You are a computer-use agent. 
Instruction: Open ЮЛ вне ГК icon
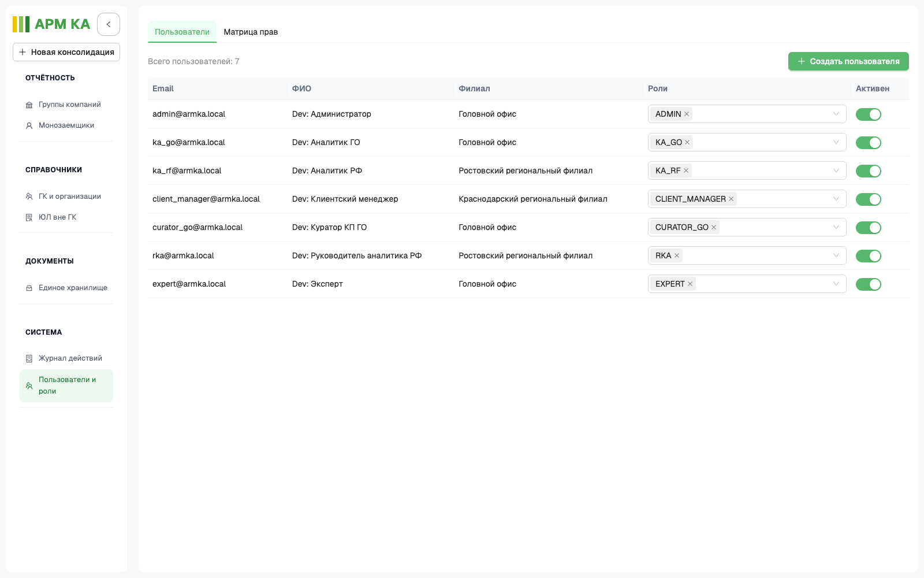click(29, 217)
